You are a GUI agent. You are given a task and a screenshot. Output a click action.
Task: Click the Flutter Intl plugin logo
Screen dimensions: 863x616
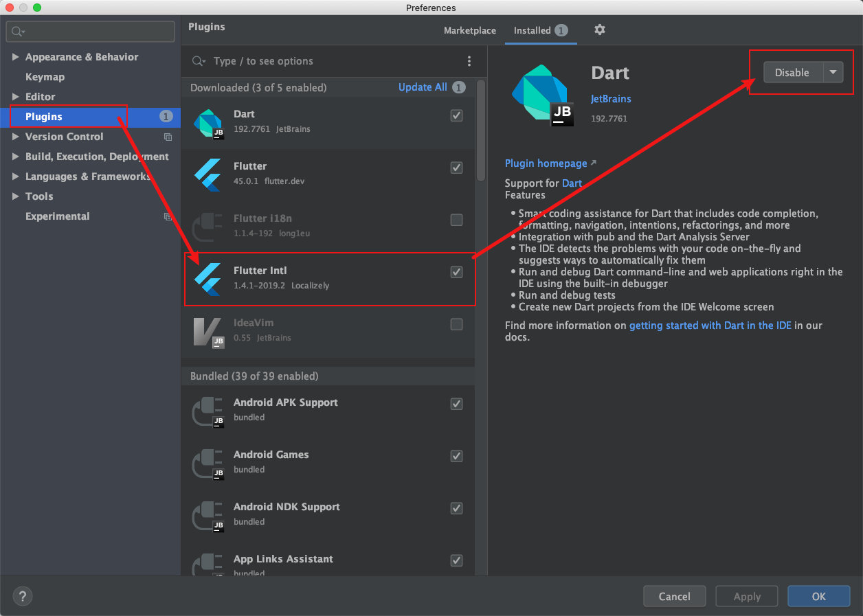coord(208,279)
